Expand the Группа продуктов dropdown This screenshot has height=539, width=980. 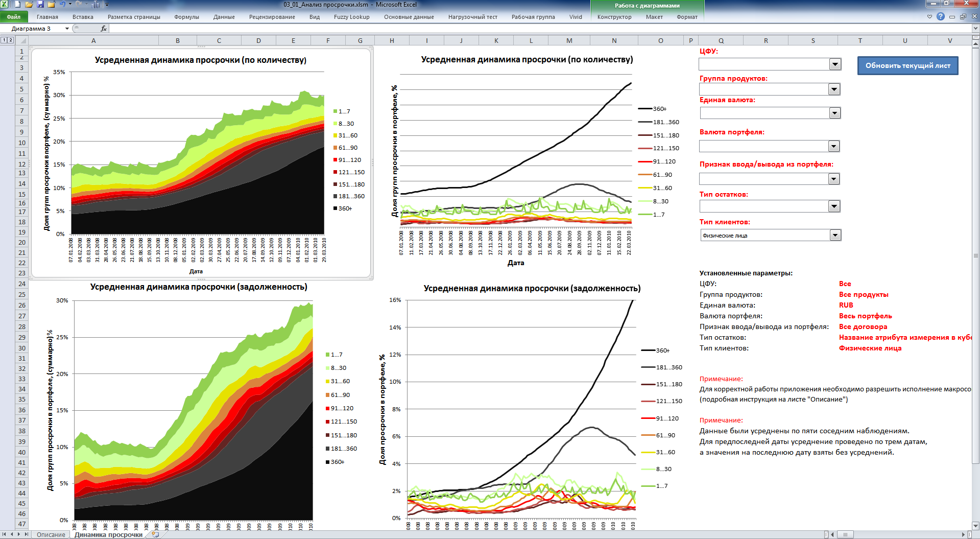click(834, 89)
